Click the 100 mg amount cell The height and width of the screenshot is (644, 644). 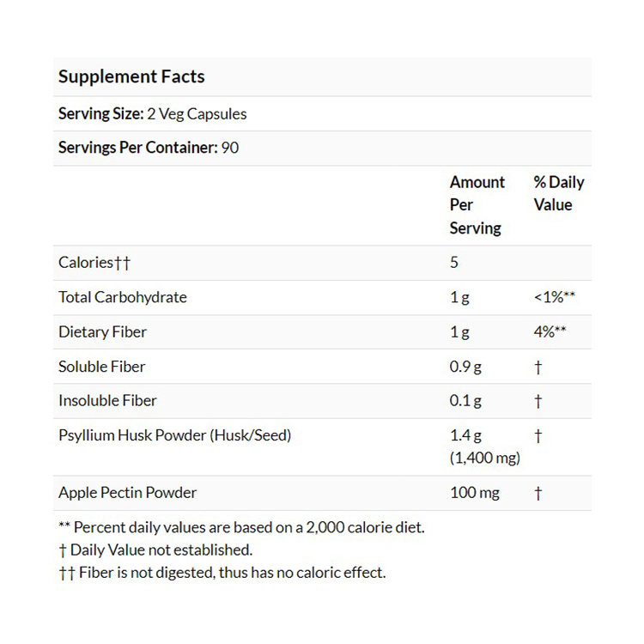coord(475,493)
